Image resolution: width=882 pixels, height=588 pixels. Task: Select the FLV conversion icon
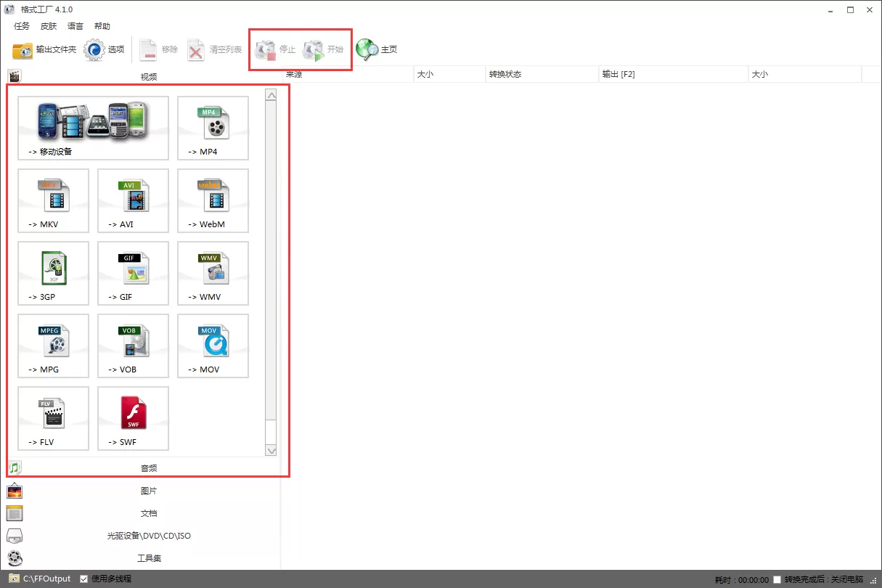pyautogui.click(x=53, y=418)
